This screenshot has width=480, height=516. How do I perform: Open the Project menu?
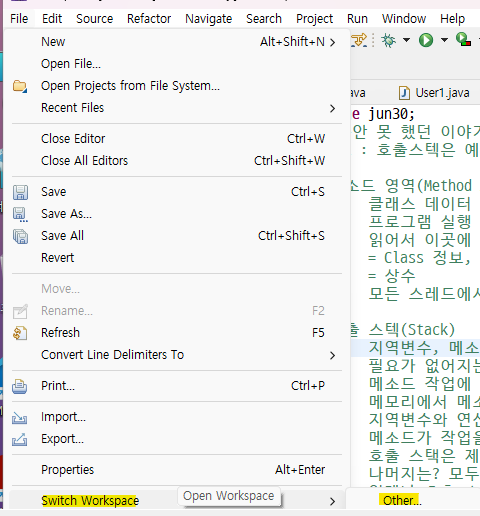pyautogui.click(x=314, y=19)
